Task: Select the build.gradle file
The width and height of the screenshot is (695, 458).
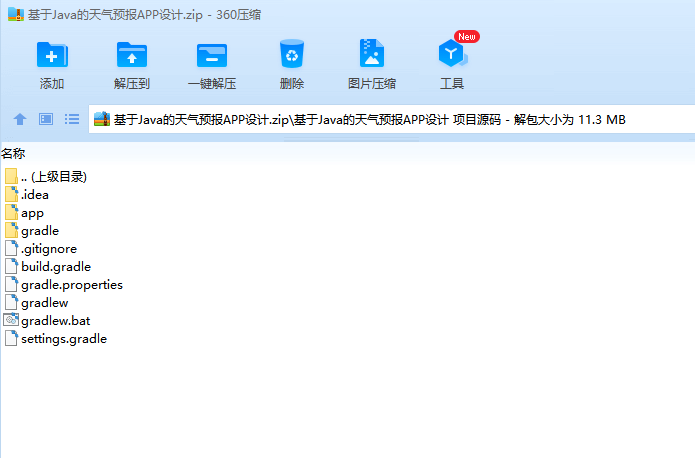Action: [48, 266]
